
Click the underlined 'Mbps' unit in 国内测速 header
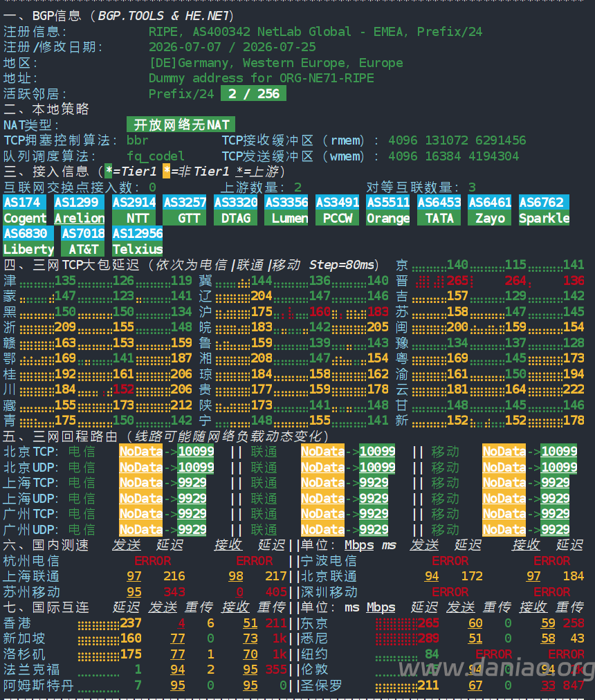[x=359, y=545]
